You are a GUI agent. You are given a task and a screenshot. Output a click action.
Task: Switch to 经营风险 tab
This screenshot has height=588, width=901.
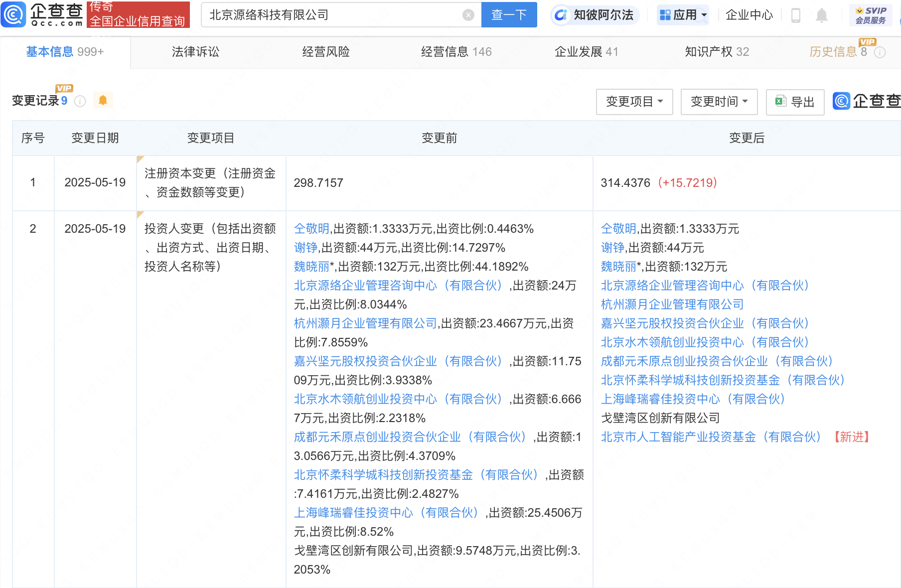(326, 52)
